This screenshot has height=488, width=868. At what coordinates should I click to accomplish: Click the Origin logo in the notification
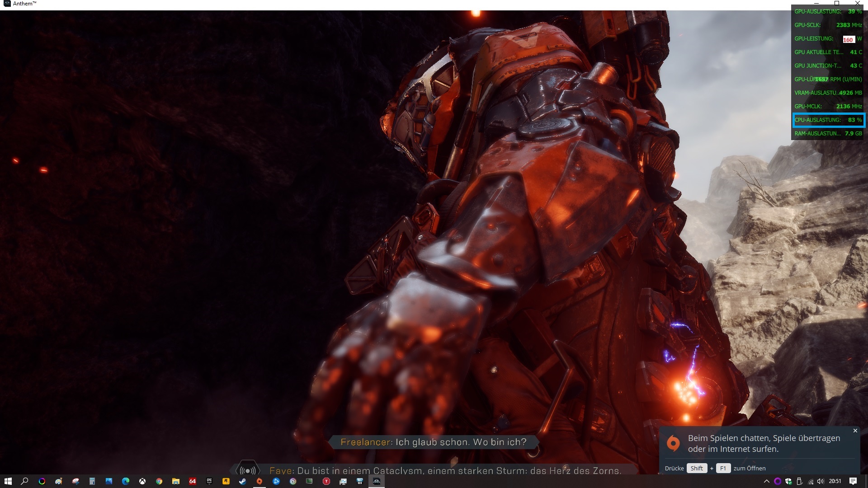(x=673, y=443)
